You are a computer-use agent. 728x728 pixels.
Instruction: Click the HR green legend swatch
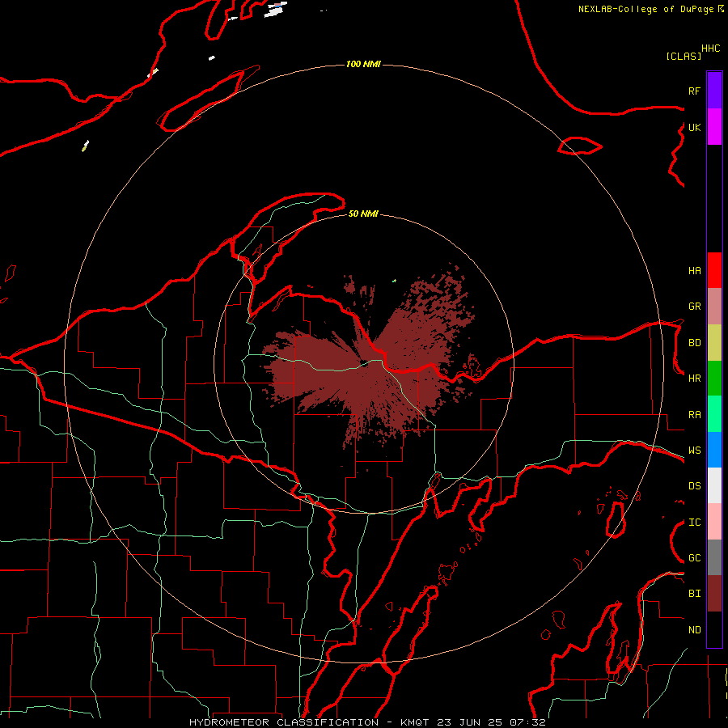point(714,378)
